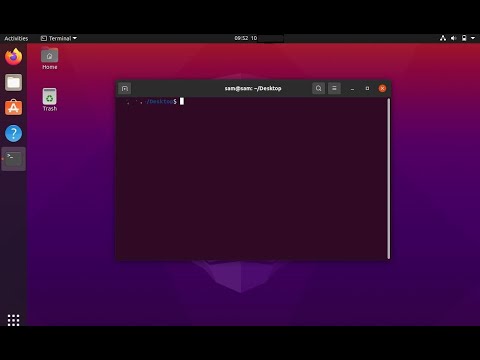Screen dimensions: 480x360
Task: Select the Trash desktop icon
Action: pyautogui.click(x=50, y=100)
